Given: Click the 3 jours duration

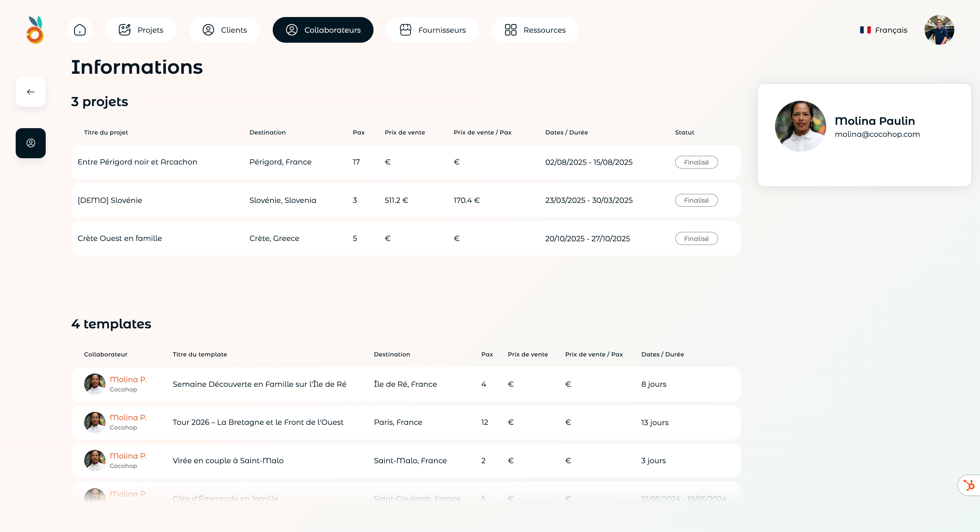Looking at the screenshot, I should (653, 461).
